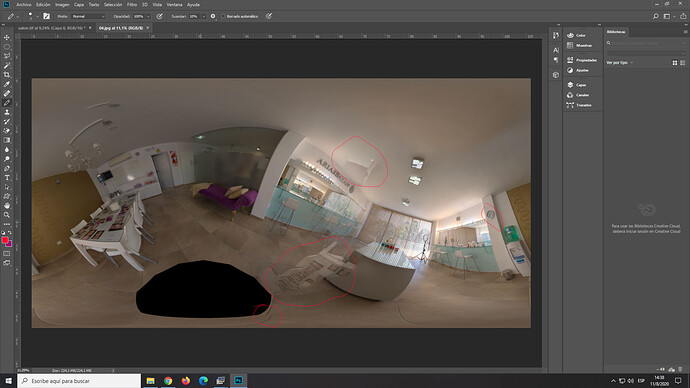This screenshot has height=388, width=690.
Task: Select the Magic Wand tool
Action: click(x=7, y=65)
